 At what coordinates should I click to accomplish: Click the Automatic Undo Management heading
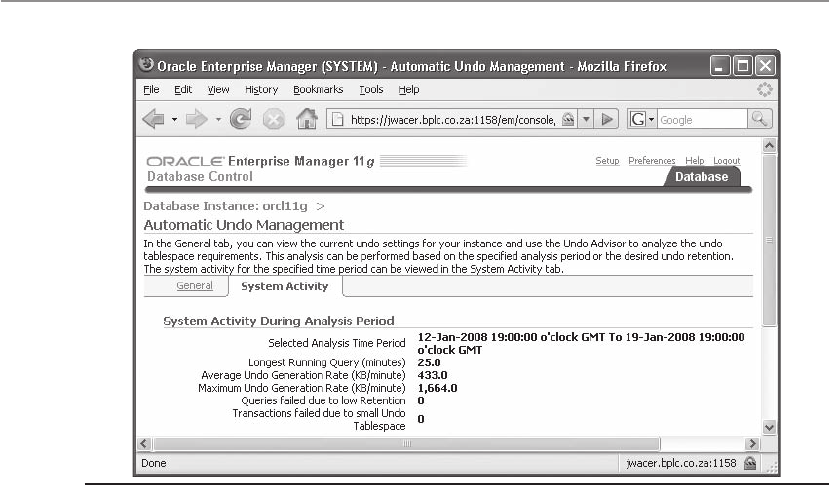[244, 225]
